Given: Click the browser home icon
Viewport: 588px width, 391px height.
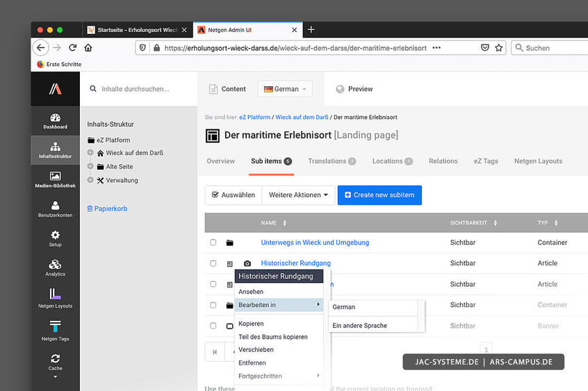Looking at the screenshot, I should point(88,47).
